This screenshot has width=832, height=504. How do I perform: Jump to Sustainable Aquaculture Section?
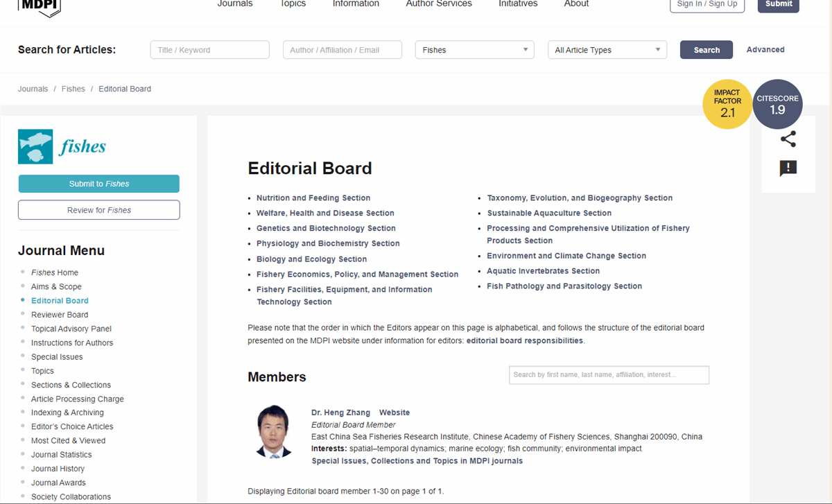(x=549, y=213)
